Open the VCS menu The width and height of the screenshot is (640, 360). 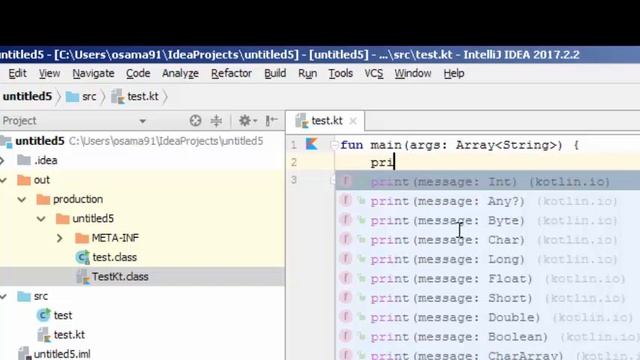[373, 73]
